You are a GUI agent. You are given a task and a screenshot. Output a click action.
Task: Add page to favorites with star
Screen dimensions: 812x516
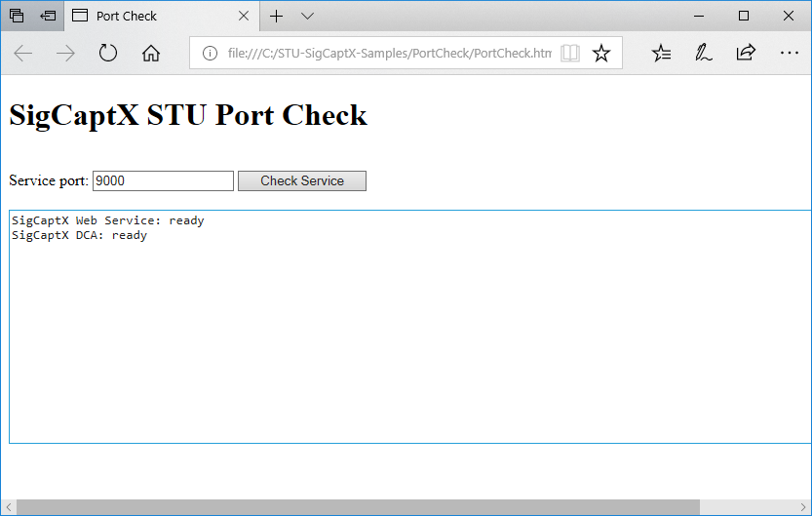point(601,53)
